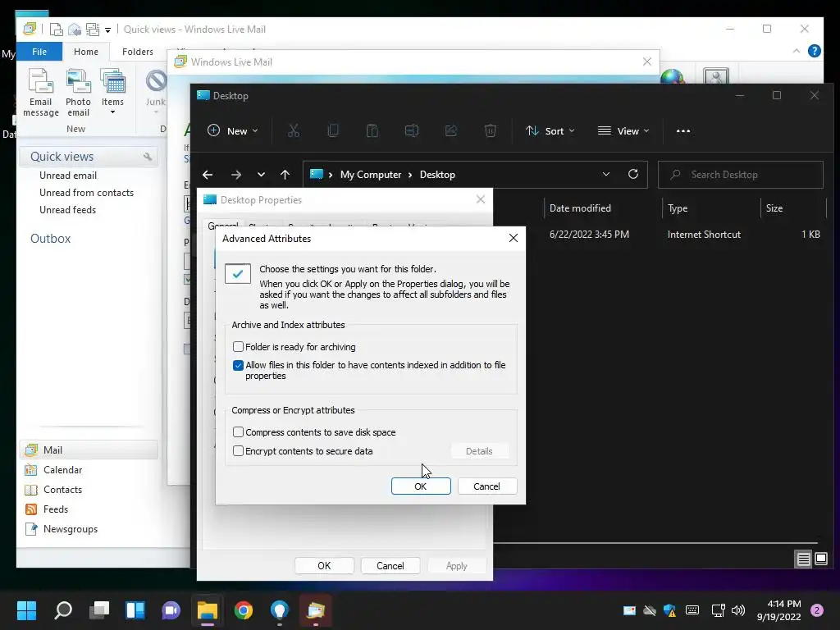Open the Windows Start menu
Image resolution: width=840 pixels, height=630 pixels.
pyautogui.click(x=26, y=610)
